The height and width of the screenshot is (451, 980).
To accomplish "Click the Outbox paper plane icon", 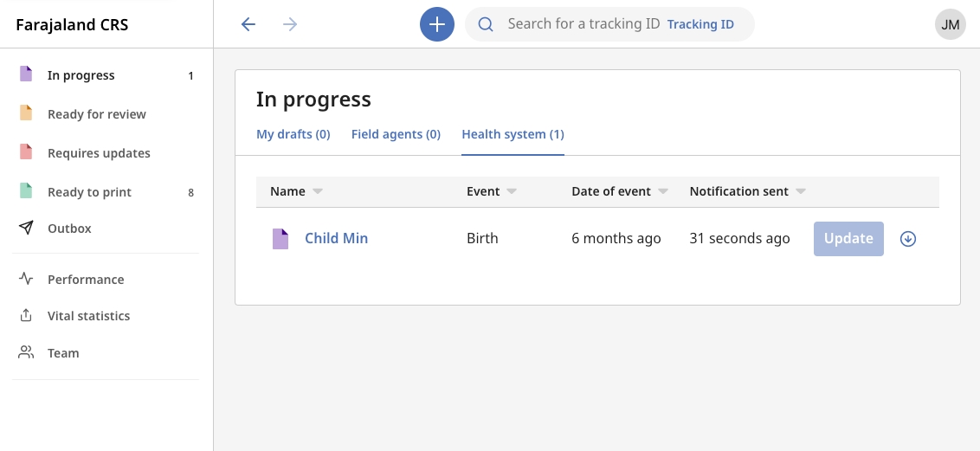I will coord(27,229).
